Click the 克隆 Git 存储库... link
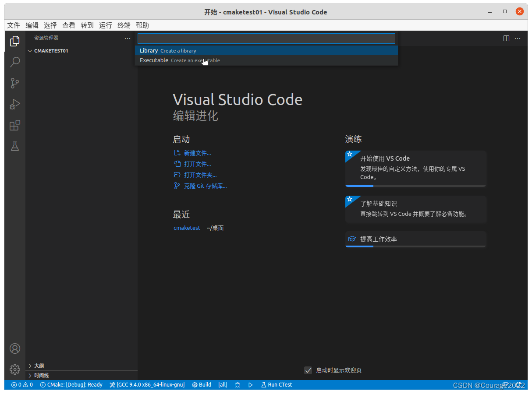The width and height of the screenshot is (532, 394). click(206, 186)
